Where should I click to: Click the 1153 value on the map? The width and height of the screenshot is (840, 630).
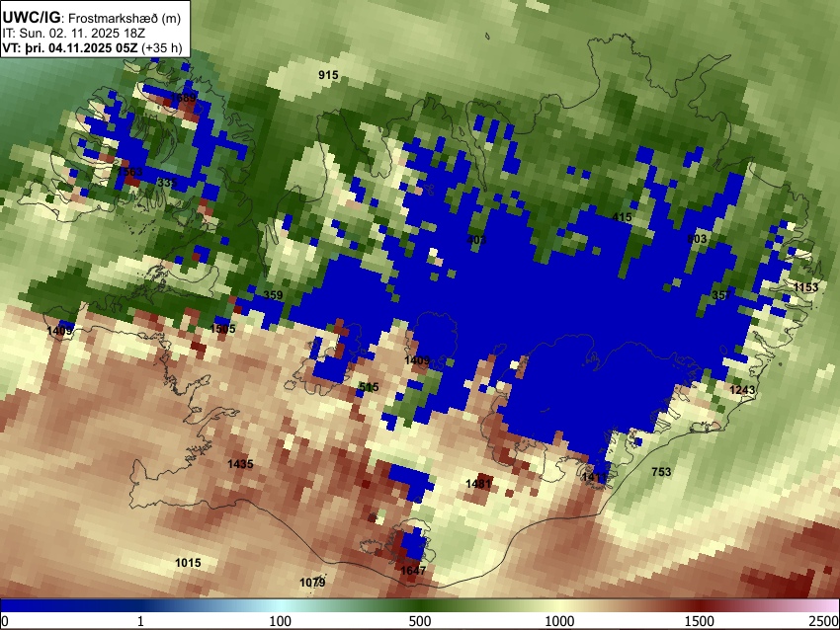805,287
